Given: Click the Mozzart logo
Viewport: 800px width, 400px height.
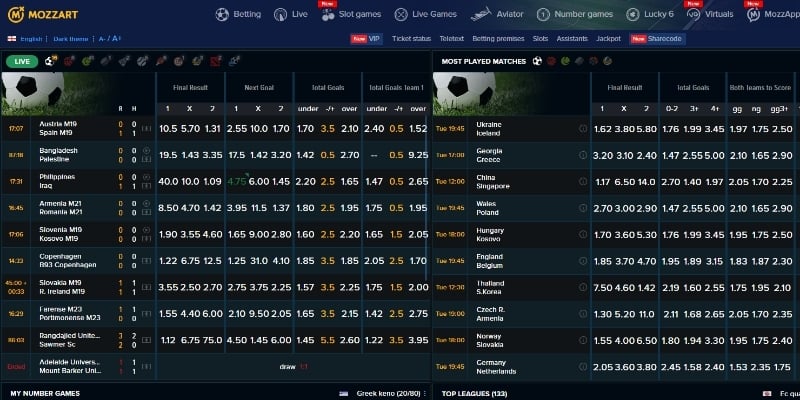Looking at the screenshot, I should 43,14.
